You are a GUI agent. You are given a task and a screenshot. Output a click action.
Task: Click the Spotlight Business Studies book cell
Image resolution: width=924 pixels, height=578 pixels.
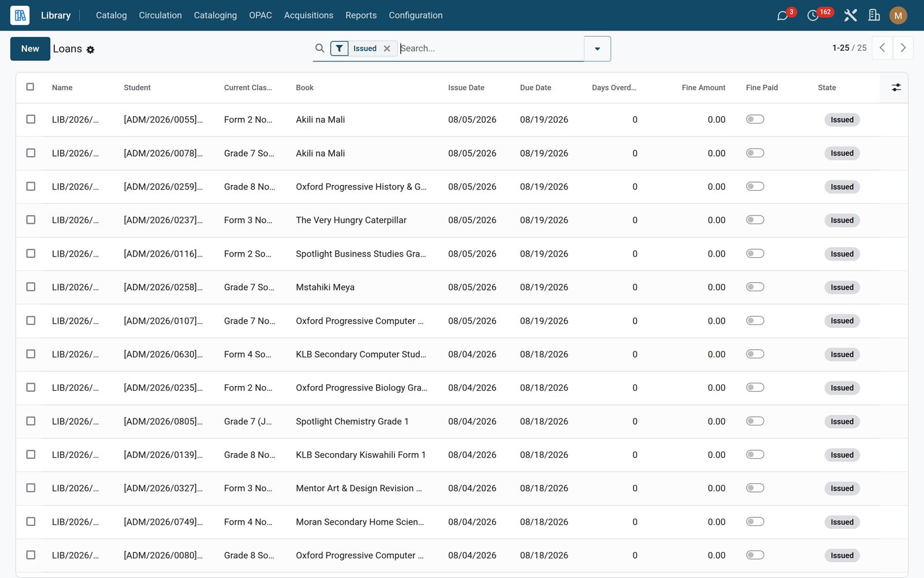tap(361, 254)
